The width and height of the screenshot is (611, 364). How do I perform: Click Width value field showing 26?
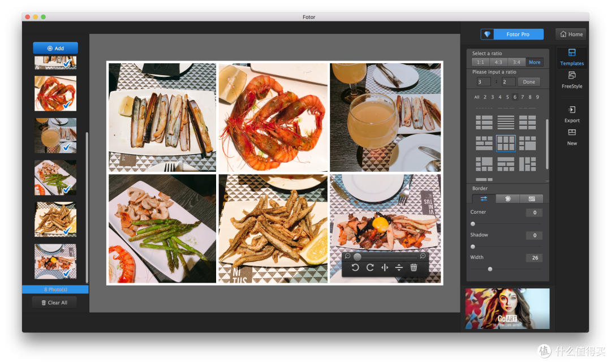[534, 258]
